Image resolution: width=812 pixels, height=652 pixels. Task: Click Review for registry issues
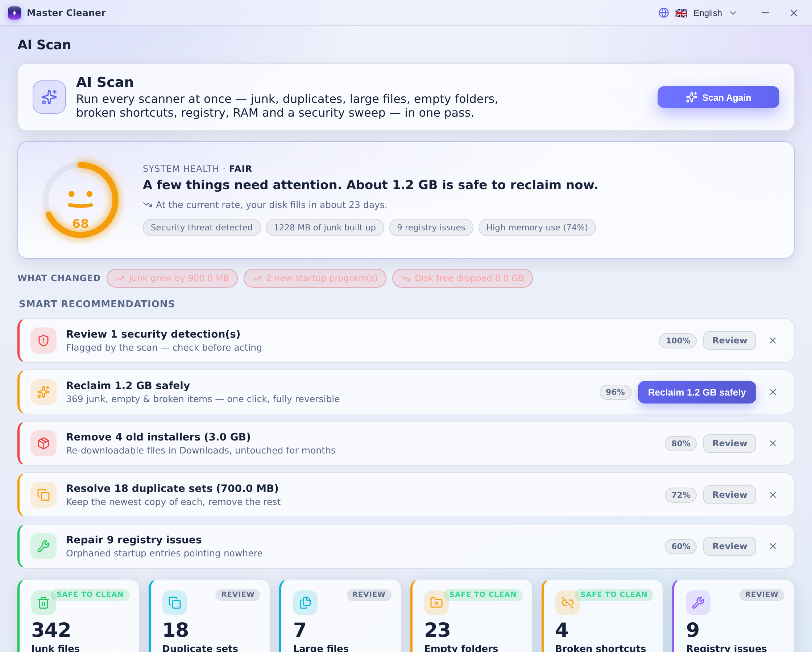(x=729, y=546)
